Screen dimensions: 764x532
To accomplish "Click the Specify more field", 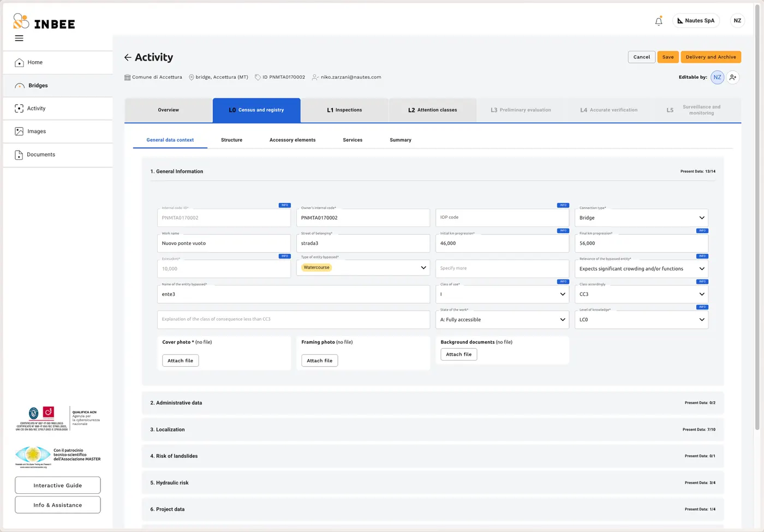I will (502, 268).
